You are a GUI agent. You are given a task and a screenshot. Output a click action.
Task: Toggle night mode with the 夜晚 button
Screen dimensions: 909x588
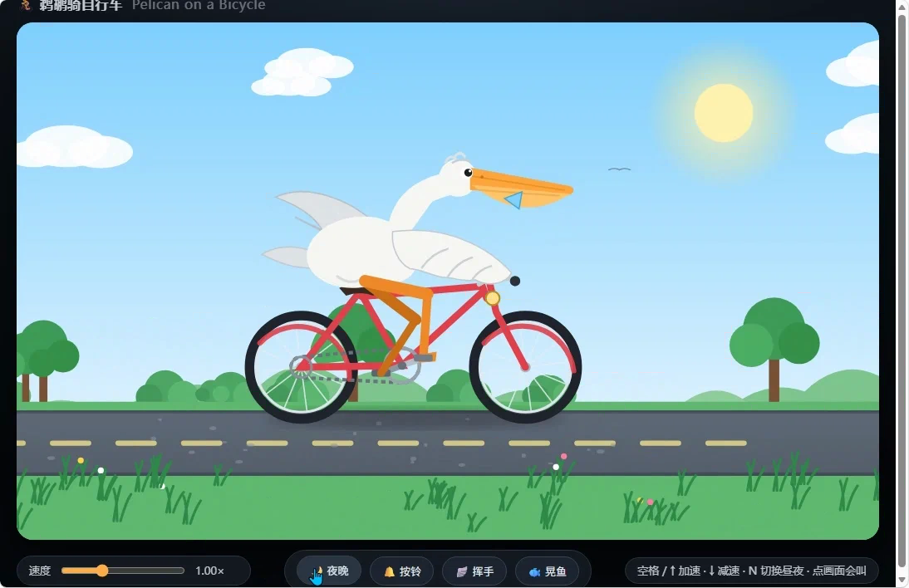coord(329,571)
